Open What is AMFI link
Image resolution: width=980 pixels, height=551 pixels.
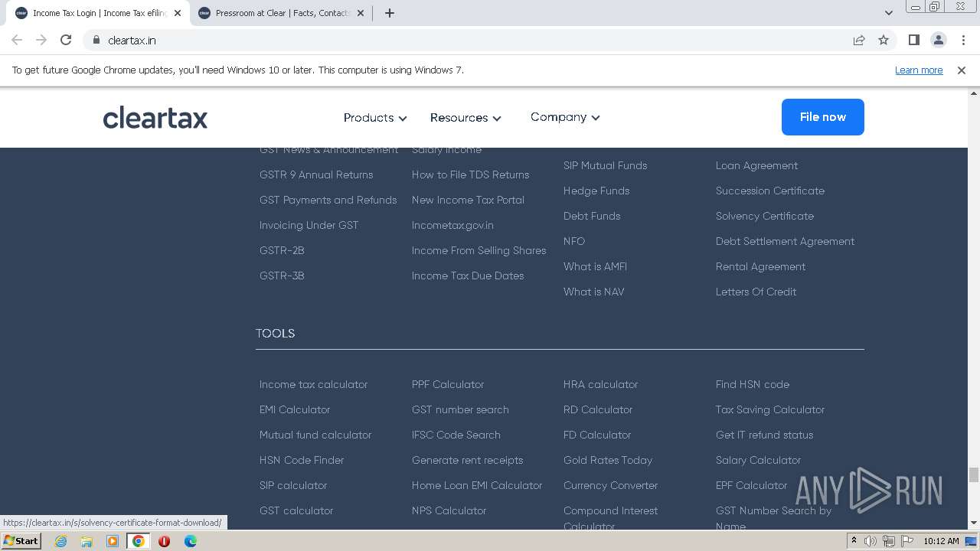595,266
